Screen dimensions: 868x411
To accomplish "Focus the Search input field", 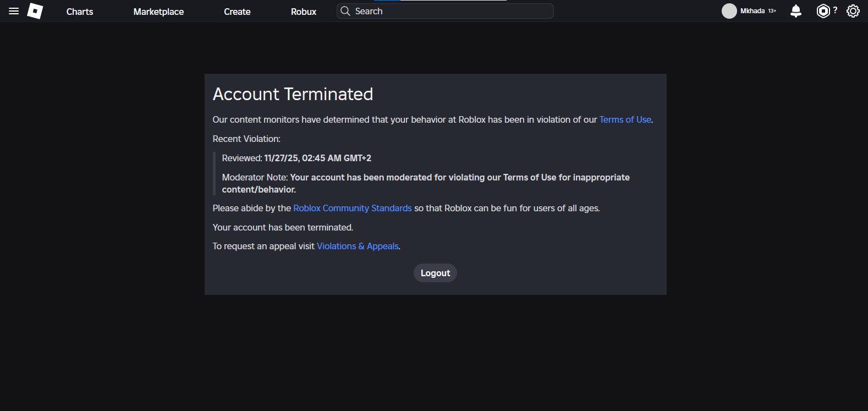I will 451,11.
